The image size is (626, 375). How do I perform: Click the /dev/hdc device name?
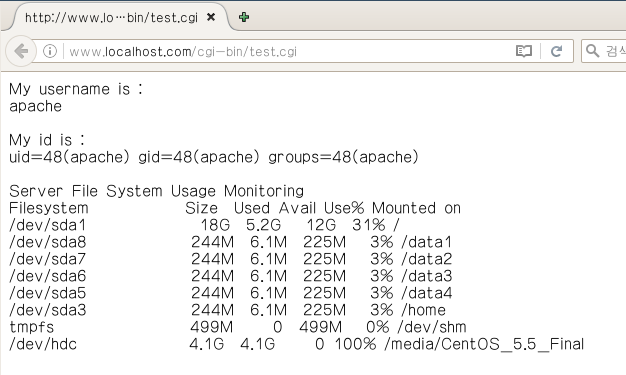tap(43, 344)
